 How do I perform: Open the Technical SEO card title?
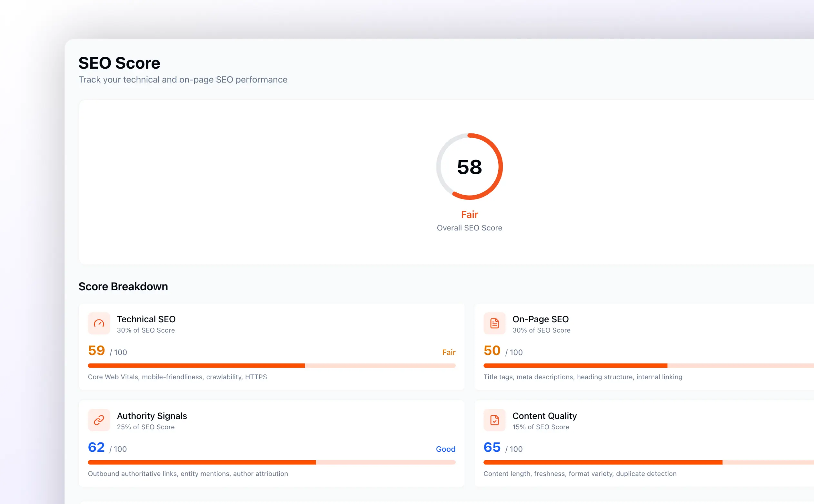[146, 319]
